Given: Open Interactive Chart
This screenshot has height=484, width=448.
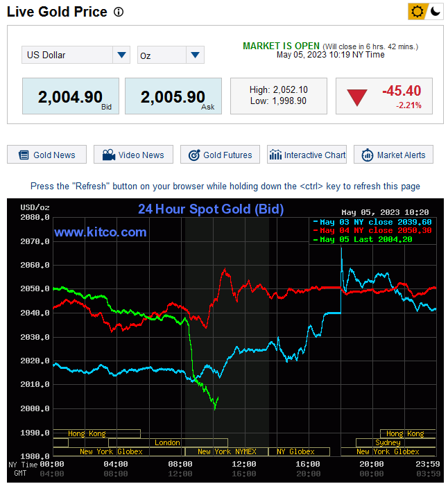Looking at the screenshot, I should pyautogui.click(x=307, y=155).
